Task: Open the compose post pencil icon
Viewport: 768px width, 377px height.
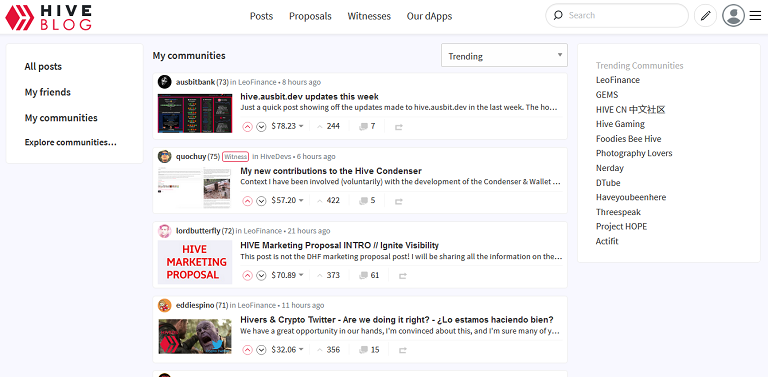Action: (x=705, y=16)
